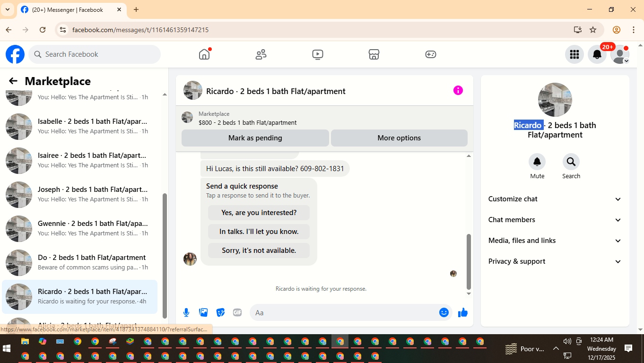The width and height of the screenshot is (644, 363).
Task: Open the browser profile icon
Action: [x=617, y=30]
